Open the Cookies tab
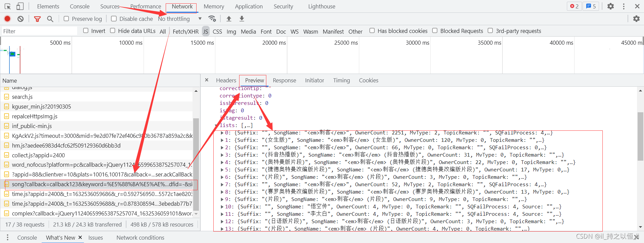 369,80
